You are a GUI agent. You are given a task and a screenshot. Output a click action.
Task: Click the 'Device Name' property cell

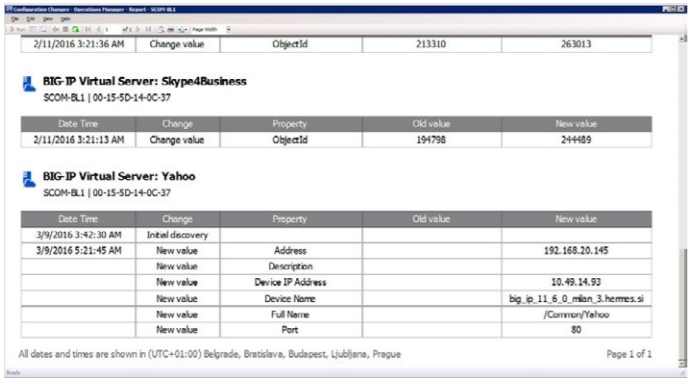click(290, 299)
